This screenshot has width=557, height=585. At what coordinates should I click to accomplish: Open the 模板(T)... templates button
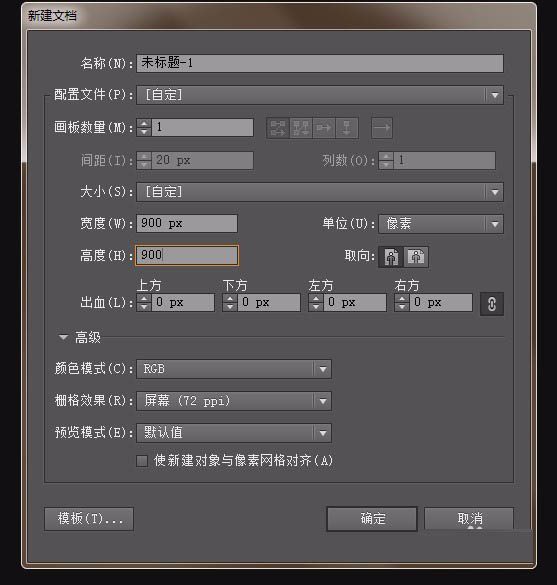[89, 519]
